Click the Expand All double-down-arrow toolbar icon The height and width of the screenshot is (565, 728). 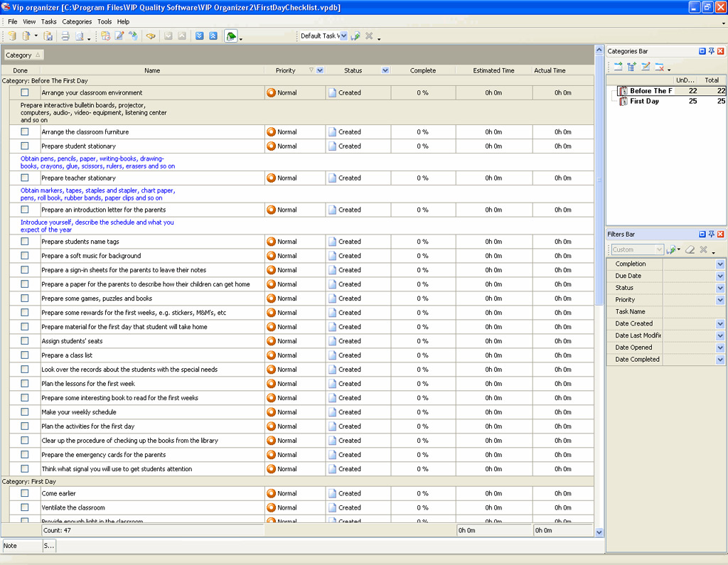[199, 36]
